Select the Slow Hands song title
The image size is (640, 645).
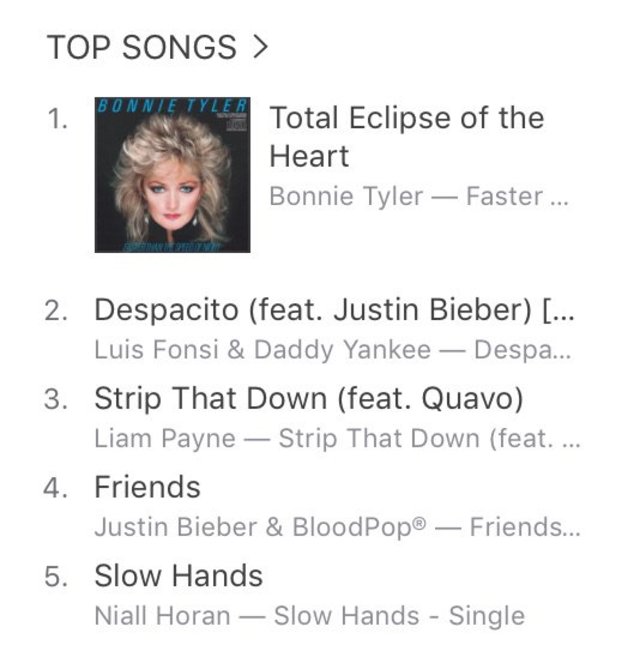tap(178, 575)
